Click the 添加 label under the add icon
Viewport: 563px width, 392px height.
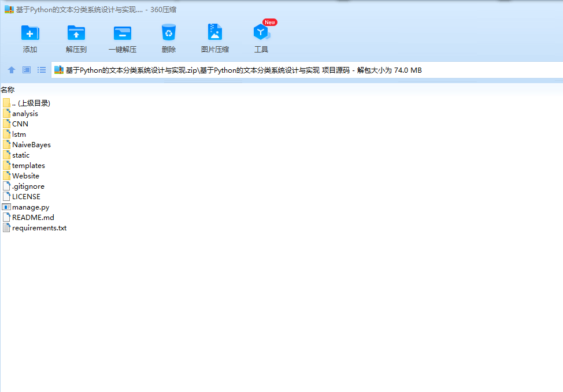[30, 50]
